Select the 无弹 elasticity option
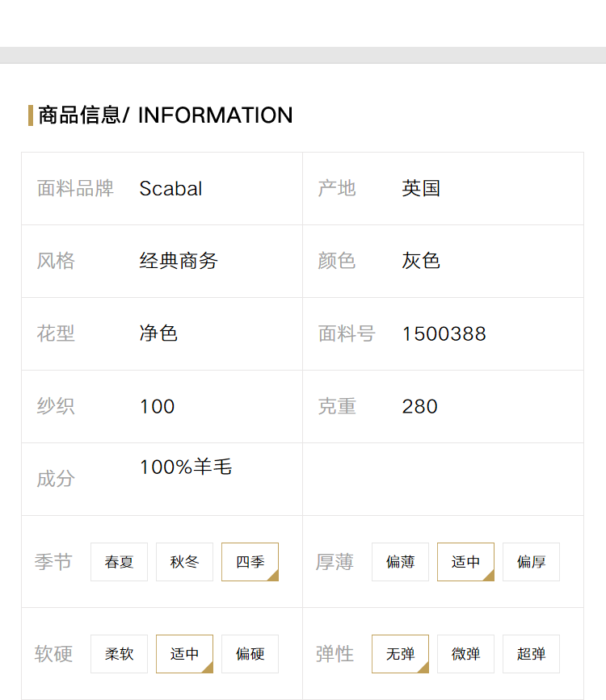The height and width of the screenshot is (700, 606). (400, 653)
